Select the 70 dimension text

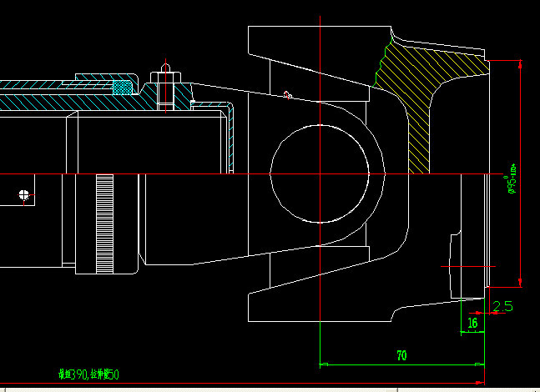(401, 355)
